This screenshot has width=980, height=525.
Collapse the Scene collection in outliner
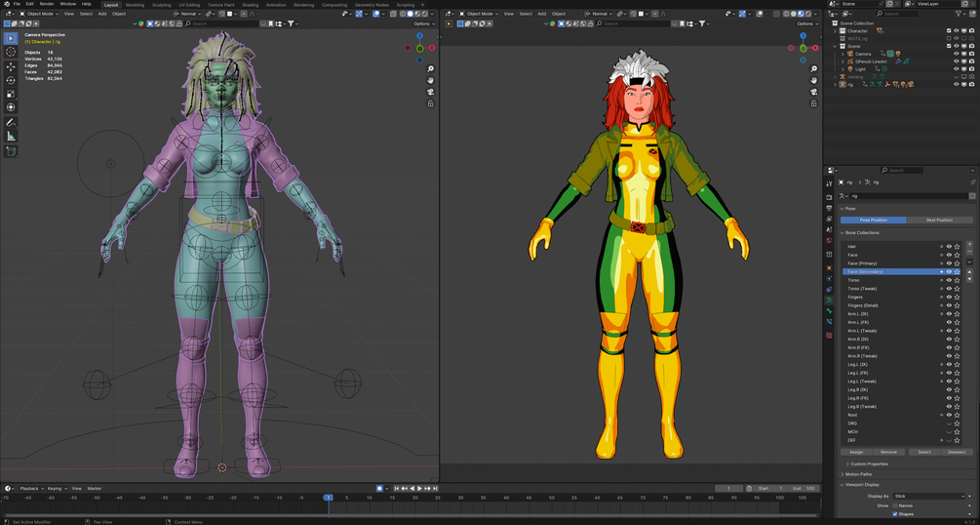(x=835, y=46)
